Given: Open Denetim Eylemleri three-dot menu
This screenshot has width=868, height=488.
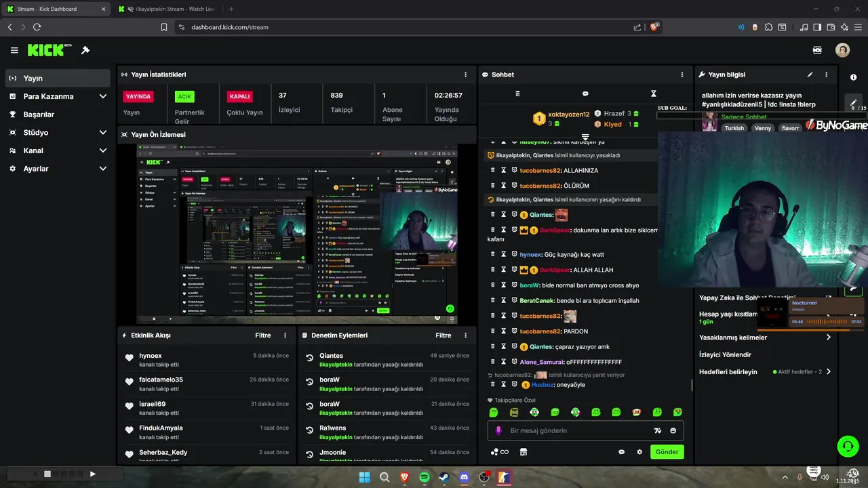Looking at the screenshot, I should pyautogui.click(x=465, y=335).
